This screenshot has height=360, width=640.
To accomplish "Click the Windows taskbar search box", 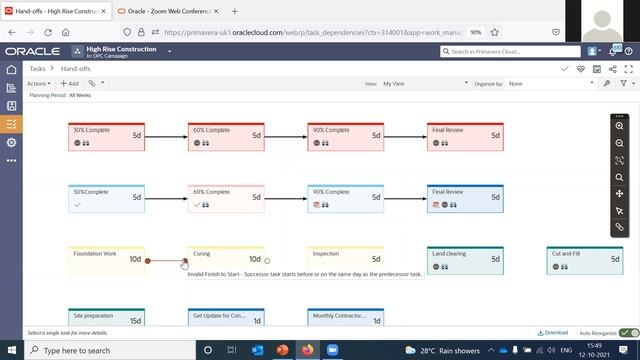I will click(110, 350).
